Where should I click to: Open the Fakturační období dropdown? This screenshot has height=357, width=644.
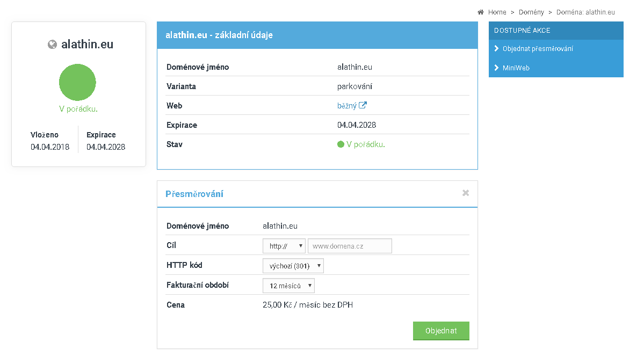(288, 286)
